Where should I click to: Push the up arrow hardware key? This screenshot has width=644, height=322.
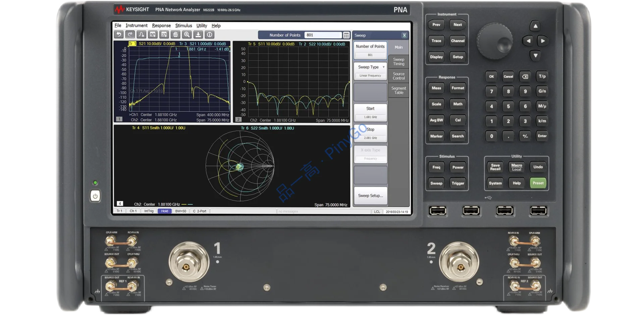535,26
